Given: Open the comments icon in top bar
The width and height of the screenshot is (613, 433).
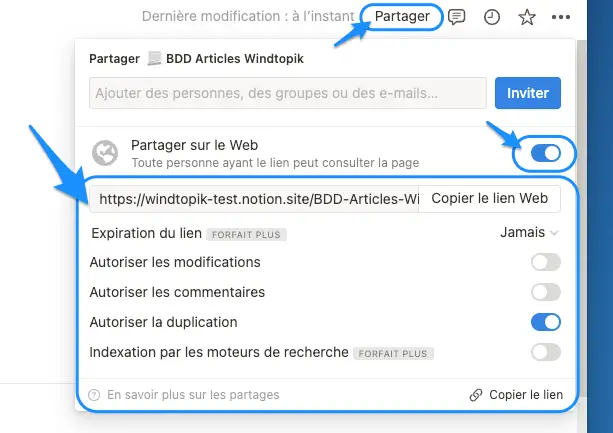Looking at the screenshot, I should [456, 17].
